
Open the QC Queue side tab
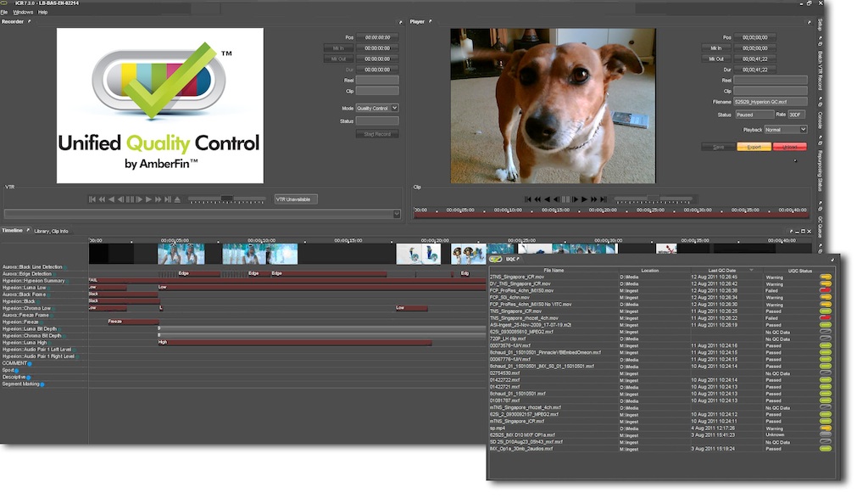(x=820, y=227)
